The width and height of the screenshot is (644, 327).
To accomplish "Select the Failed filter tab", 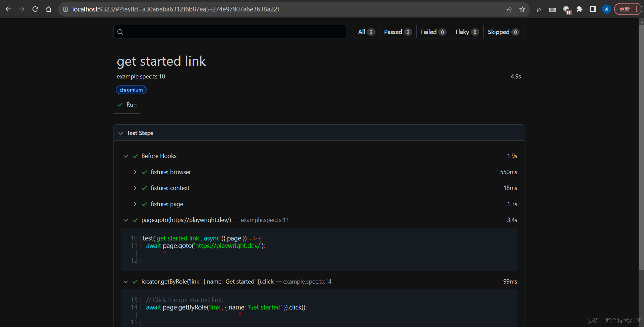I will 433,32.
